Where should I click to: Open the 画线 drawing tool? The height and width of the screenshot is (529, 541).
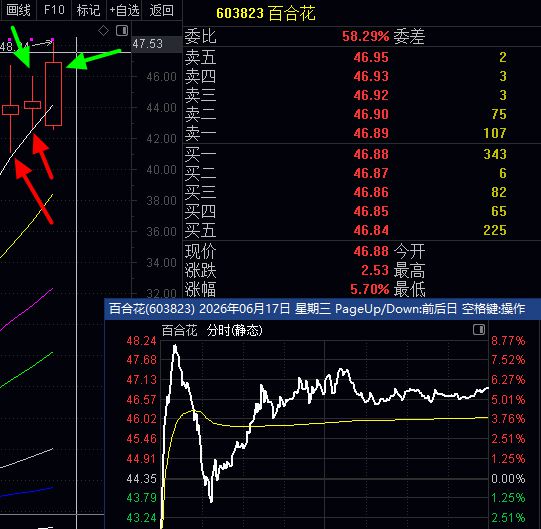18,10
